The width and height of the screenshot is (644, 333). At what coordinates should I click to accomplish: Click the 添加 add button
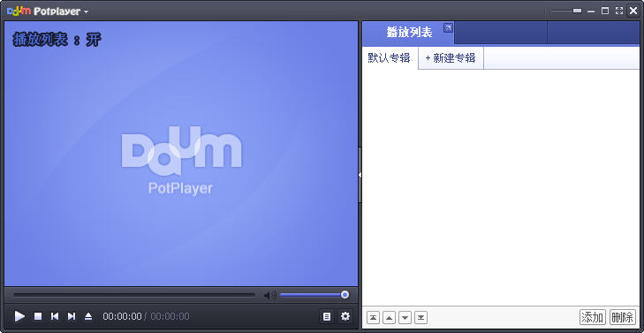593,317
